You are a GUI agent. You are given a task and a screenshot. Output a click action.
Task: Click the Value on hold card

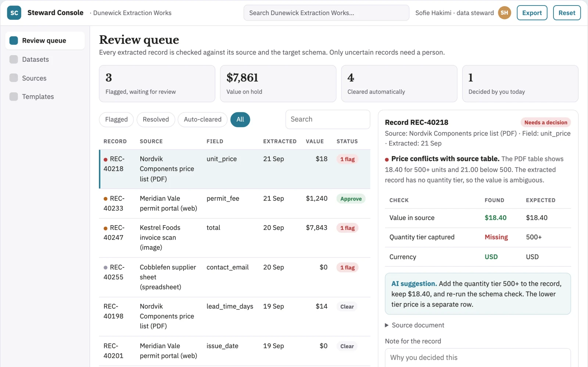tap(278, 84)
